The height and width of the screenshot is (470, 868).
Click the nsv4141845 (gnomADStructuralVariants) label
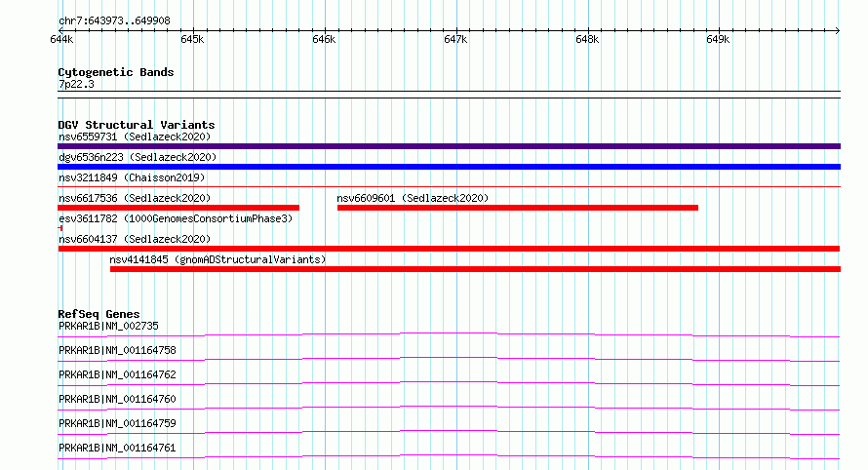(217, 259)
